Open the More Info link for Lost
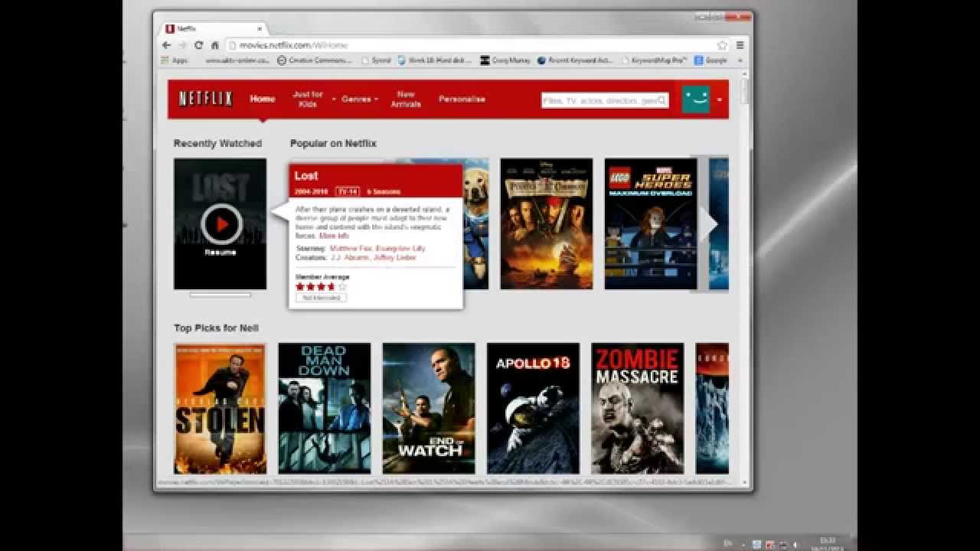The width and height of the screenshot is (980, 551). click(334, 236)
